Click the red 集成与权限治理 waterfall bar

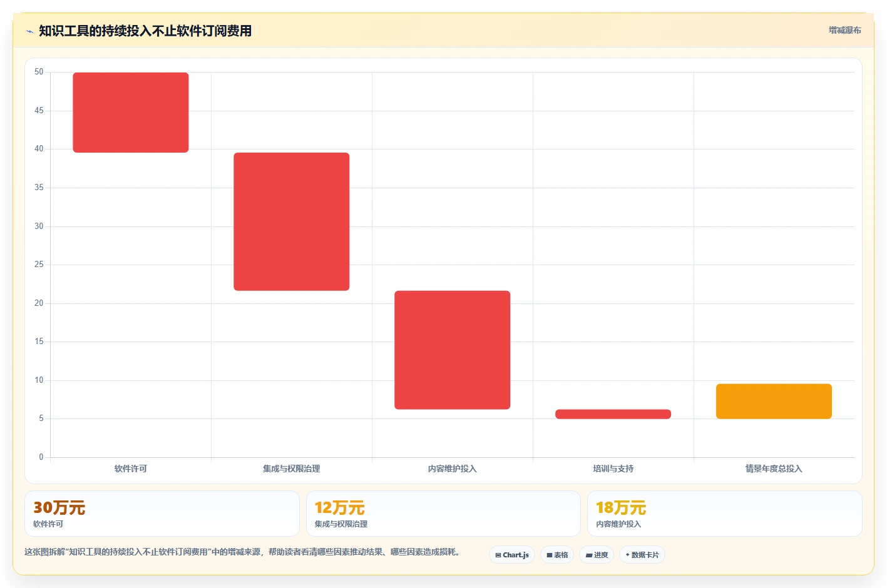[292, 221]
